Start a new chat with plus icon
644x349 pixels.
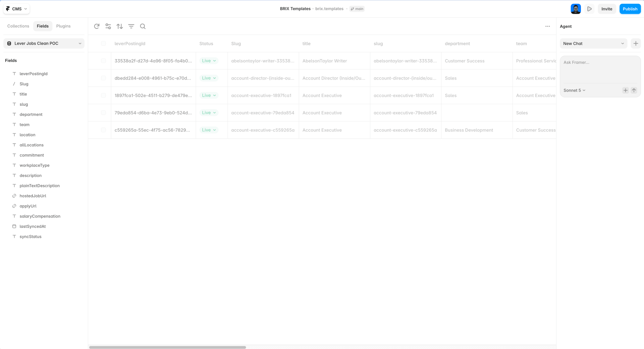pyautogui.click(x=636, y=43)
